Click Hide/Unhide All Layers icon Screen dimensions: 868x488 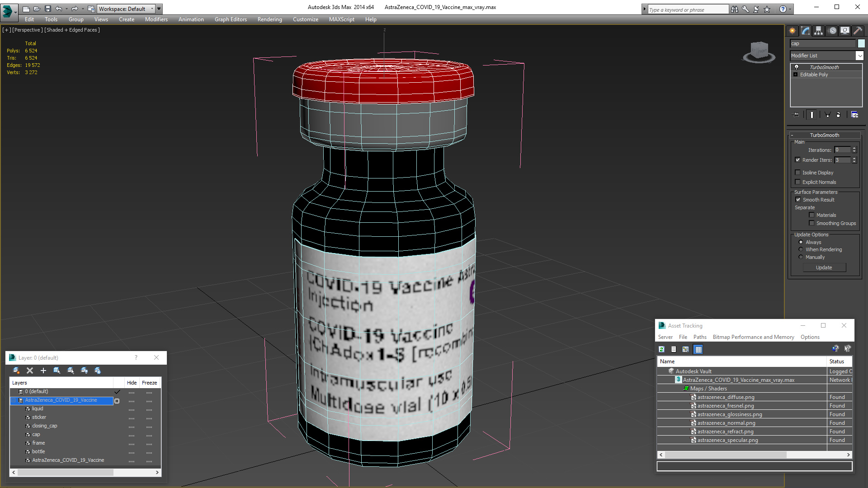[84, 371]
